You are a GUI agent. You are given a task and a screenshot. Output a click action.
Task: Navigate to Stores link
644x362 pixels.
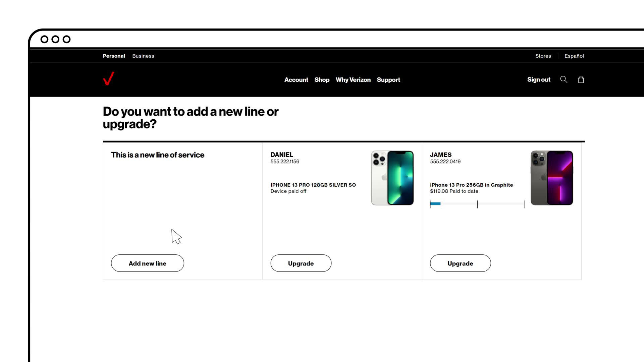tap(543, 56)
